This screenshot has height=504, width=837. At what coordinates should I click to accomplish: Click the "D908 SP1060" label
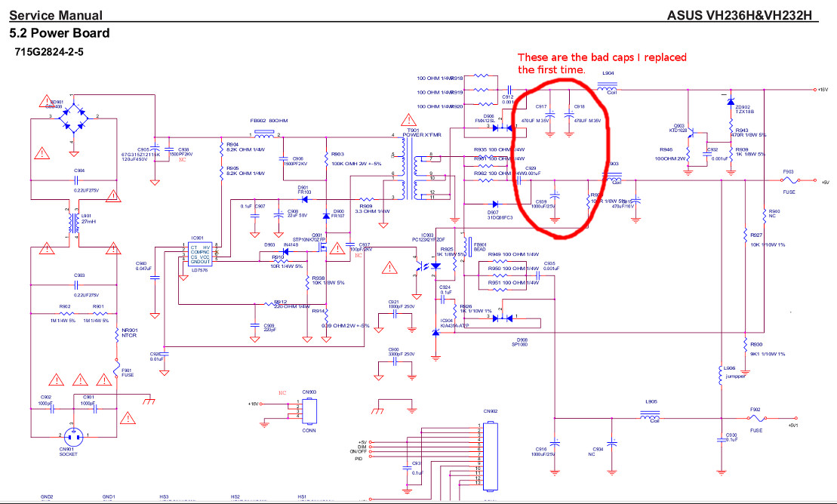(520, 343)
